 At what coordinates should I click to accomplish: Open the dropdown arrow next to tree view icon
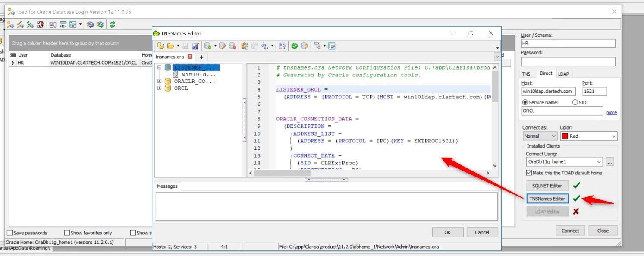point(324,46)
